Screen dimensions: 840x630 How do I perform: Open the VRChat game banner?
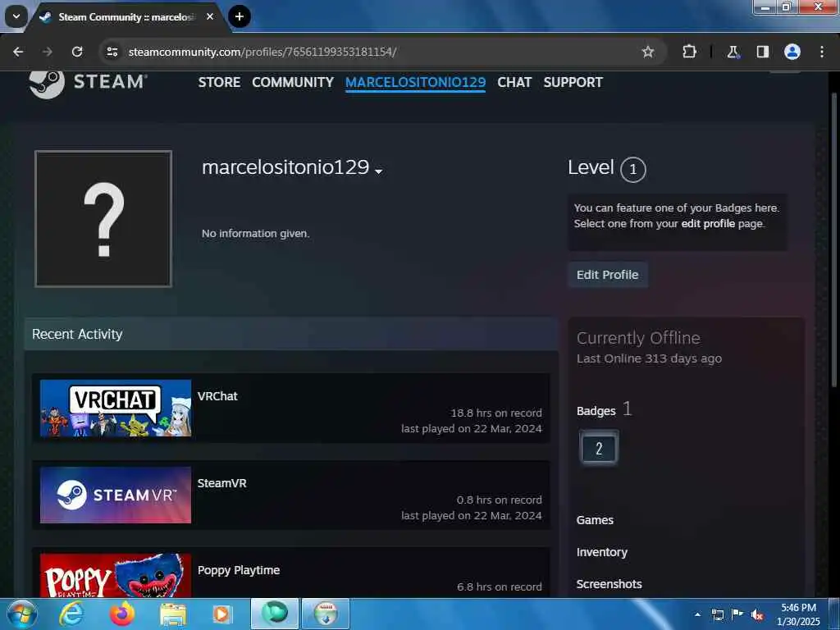click(x=116, y=409)
